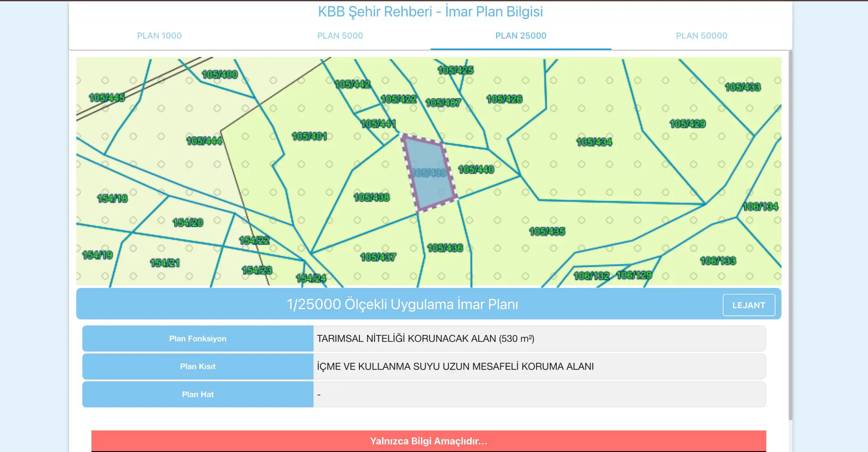Click parcel label 105/401 on the map
Image resolution: width=868 pixels, height=452 pixels.
click(x=309, y=136)
